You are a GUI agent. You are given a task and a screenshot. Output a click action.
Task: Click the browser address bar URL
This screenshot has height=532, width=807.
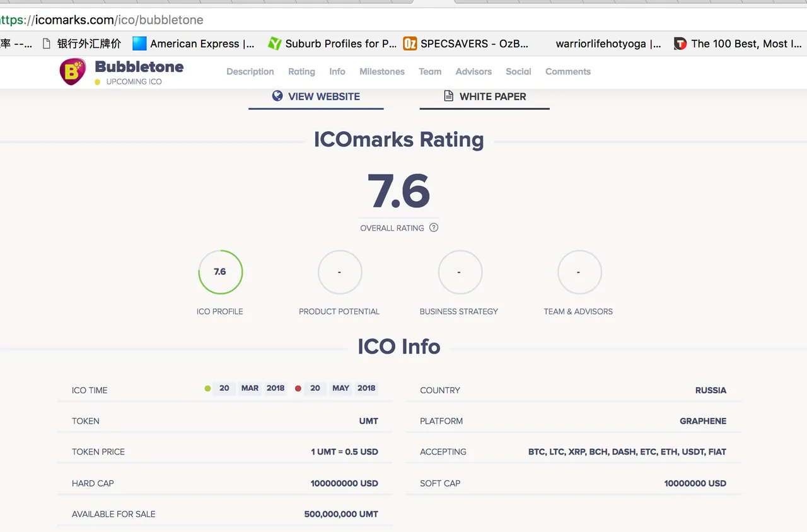102,20
